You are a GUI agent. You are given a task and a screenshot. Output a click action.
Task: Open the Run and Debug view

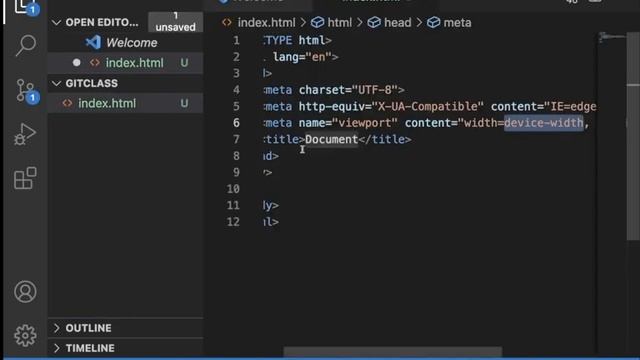[25, 134]
